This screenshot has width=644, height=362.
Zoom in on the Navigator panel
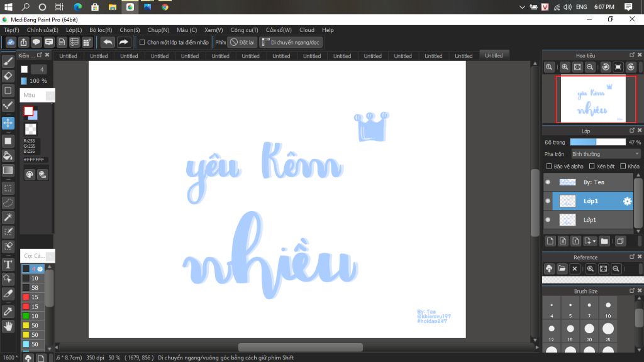click(565, 67)
